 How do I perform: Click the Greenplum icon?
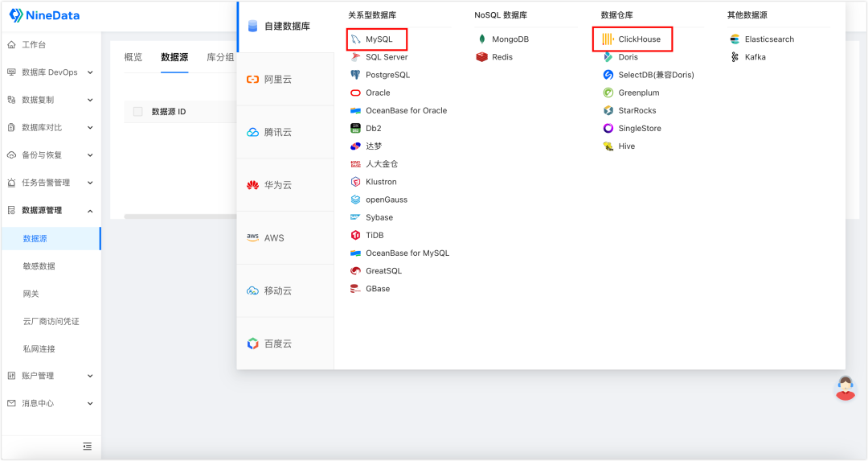(x=608, y=93)
